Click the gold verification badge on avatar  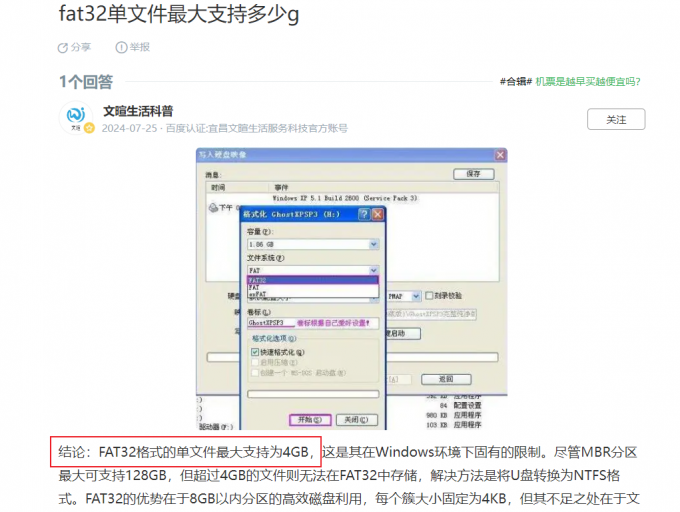pyautogui.click(x=89, y=128)
